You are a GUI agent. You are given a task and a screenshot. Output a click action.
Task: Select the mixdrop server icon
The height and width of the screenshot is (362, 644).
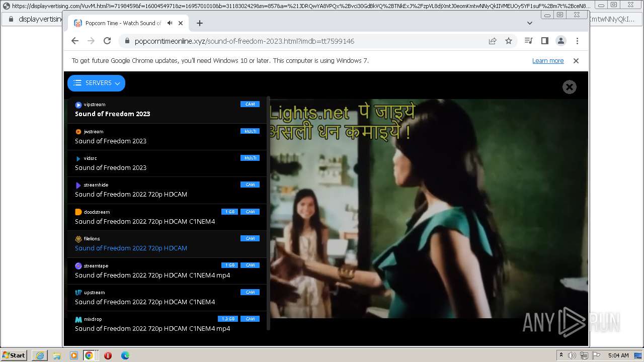pyautogui.click(x=78, y=319)
